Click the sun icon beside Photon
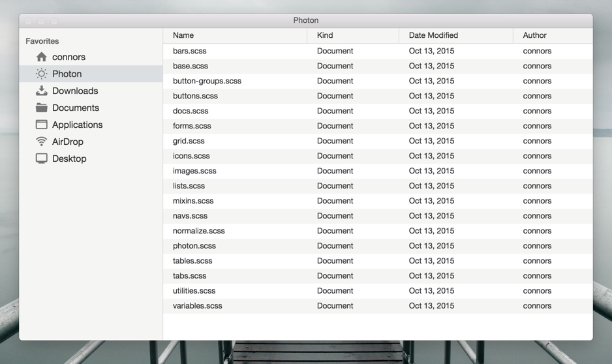 41,74
